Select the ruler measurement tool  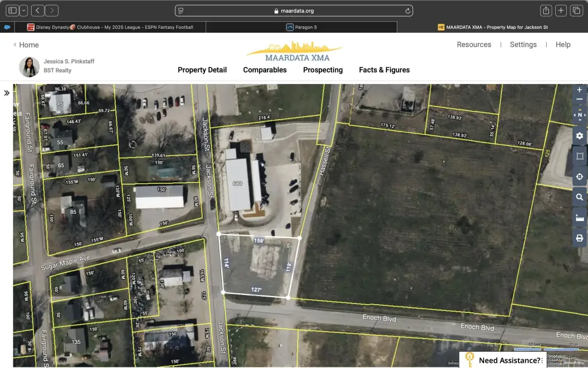(x=579, y=218)
